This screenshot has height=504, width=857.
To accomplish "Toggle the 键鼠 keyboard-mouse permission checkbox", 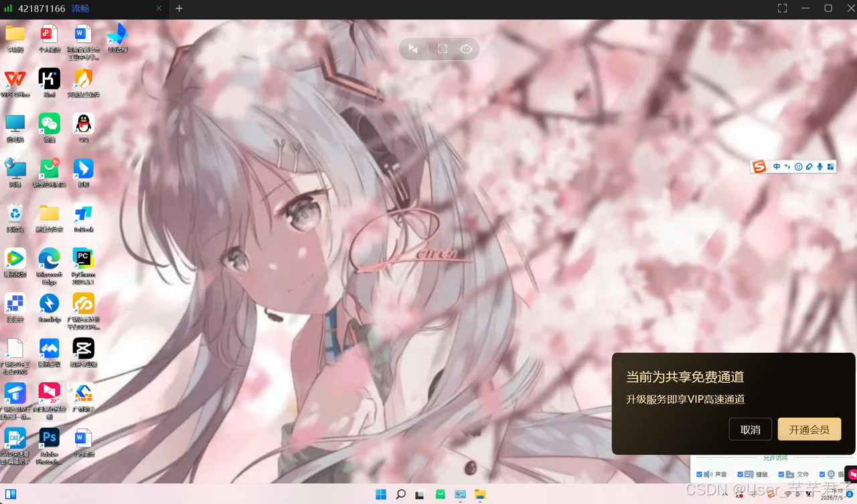I will [740, 475].
